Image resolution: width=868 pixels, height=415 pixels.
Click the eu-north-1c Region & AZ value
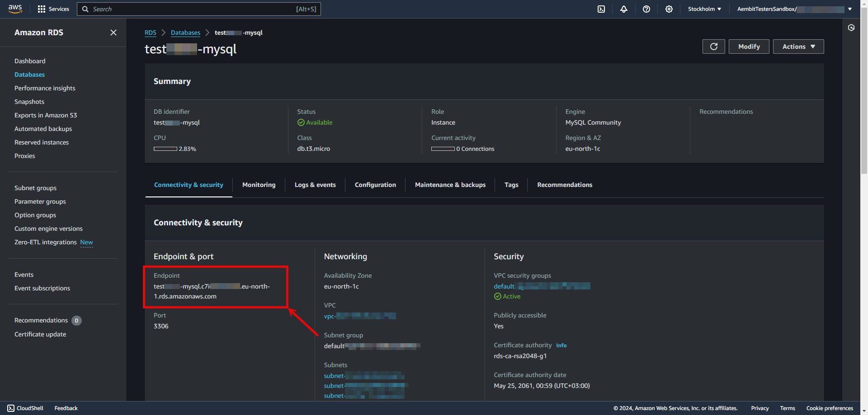583,149
